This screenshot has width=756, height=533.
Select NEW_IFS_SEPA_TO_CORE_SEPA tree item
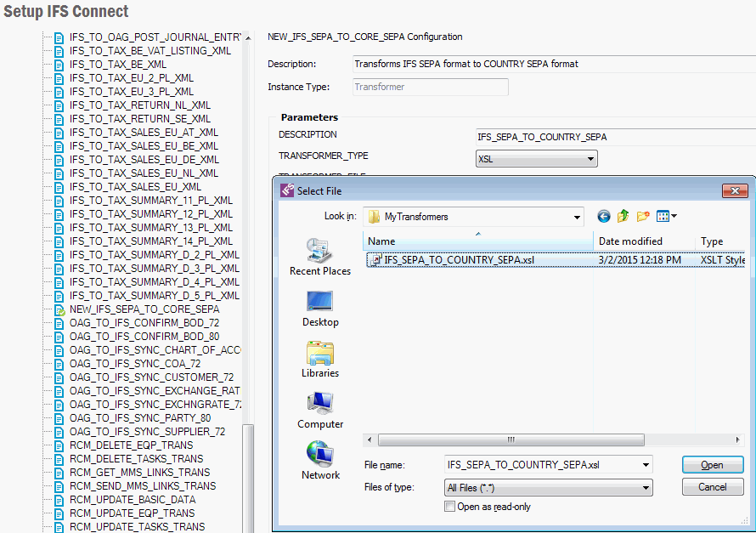pos(144,309)
